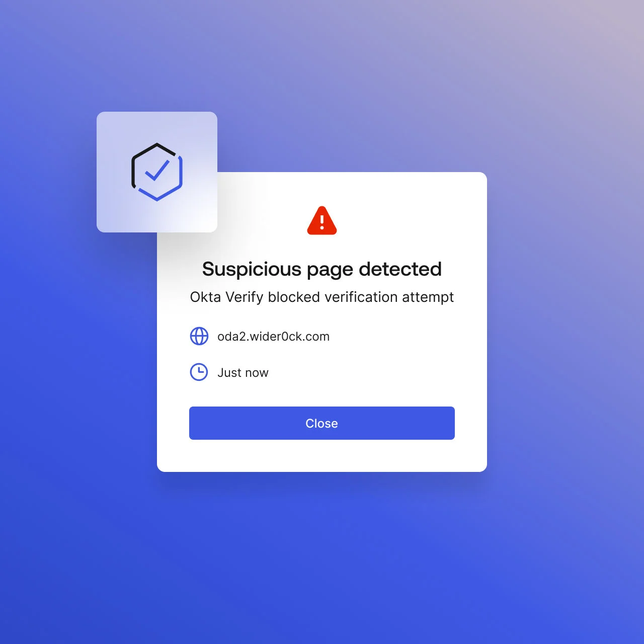Click the word Suspicious in the heading
Viewport: 644px width, 644px height.
[x=252, y=270]
